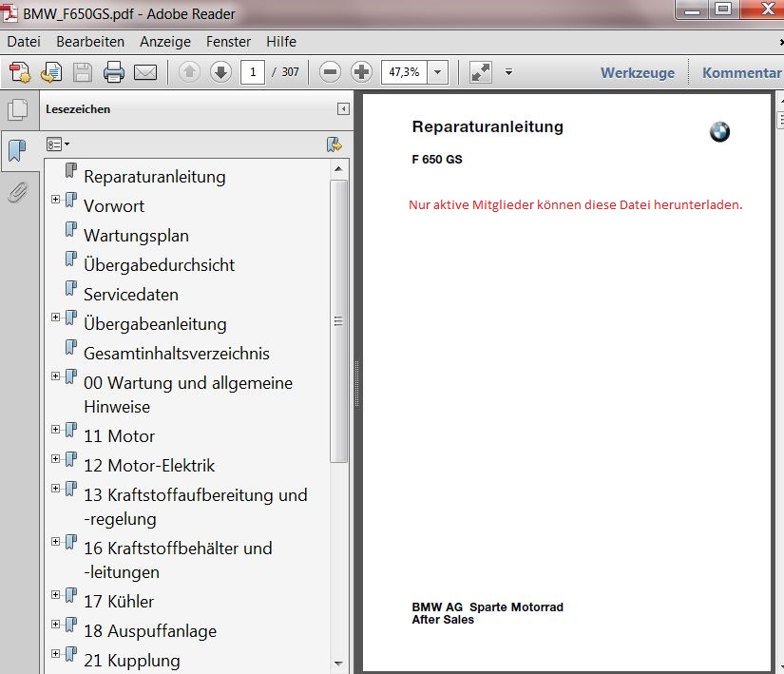Click the page number input field
Screen dimensions: 784x674
[x=252, y=72]
